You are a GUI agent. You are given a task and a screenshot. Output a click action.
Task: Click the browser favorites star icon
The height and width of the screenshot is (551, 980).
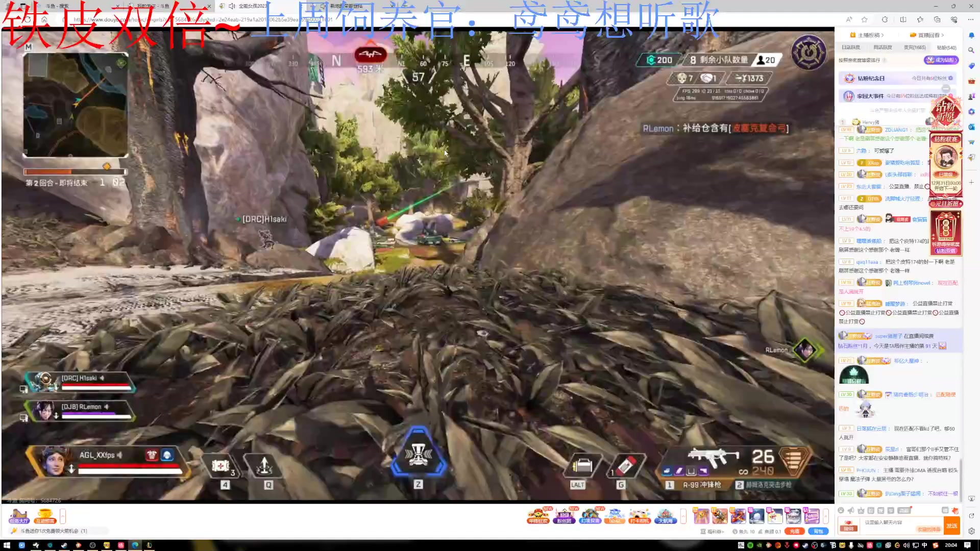click(865, 19)
